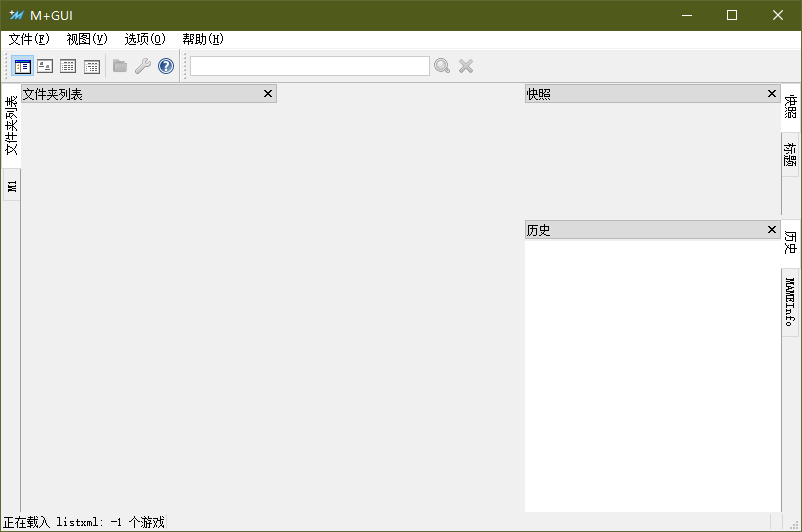Select the large icons view button

(x=45, y=66)
